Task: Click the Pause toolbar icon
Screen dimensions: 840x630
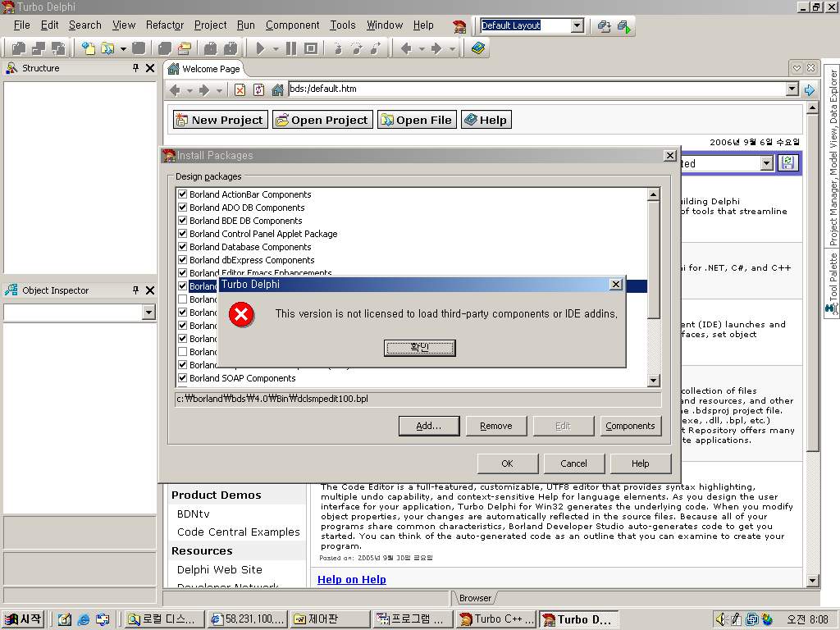Action: [292, 48]
